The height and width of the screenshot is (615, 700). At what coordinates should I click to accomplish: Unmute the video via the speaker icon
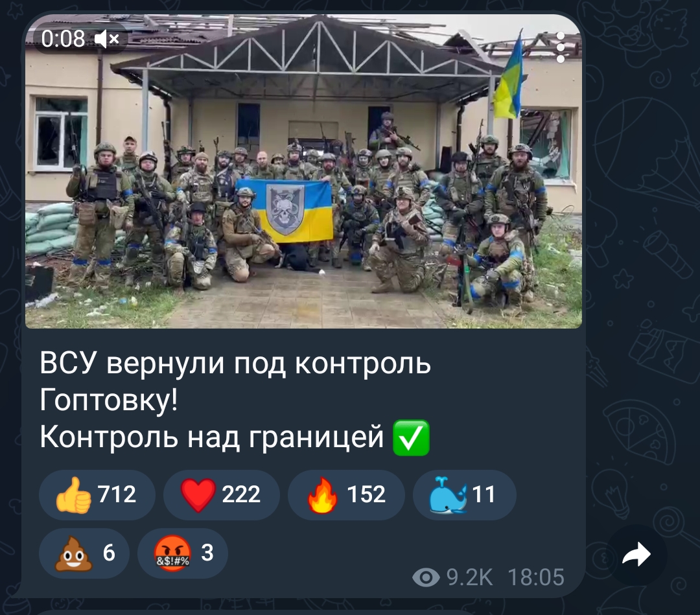tap(107, 39)
